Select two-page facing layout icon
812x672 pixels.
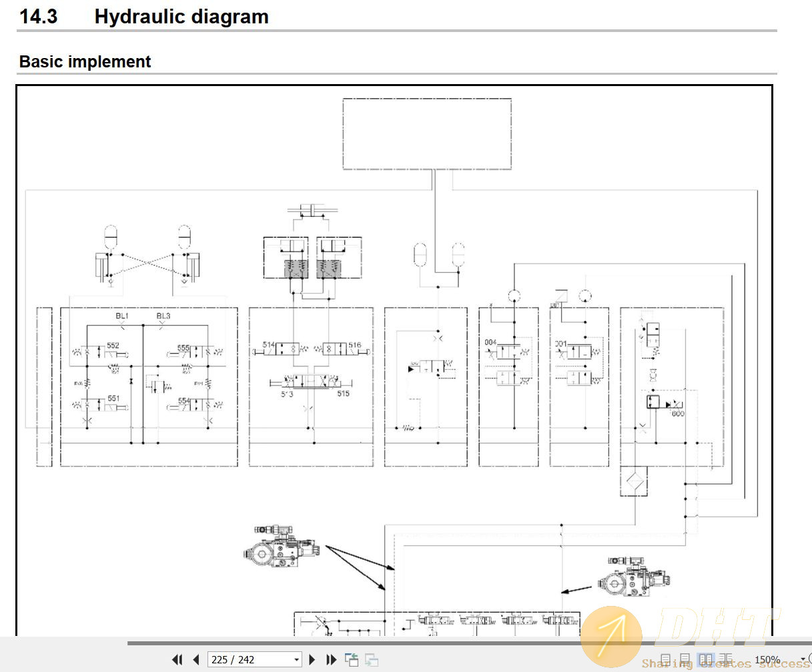tap(705, 659)
